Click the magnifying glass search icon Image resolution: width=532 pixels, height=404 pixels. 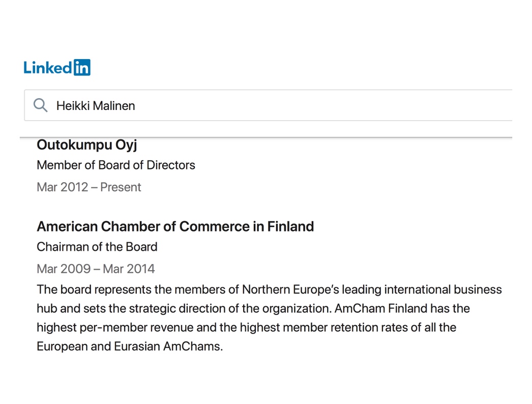(x=40, y=105)
